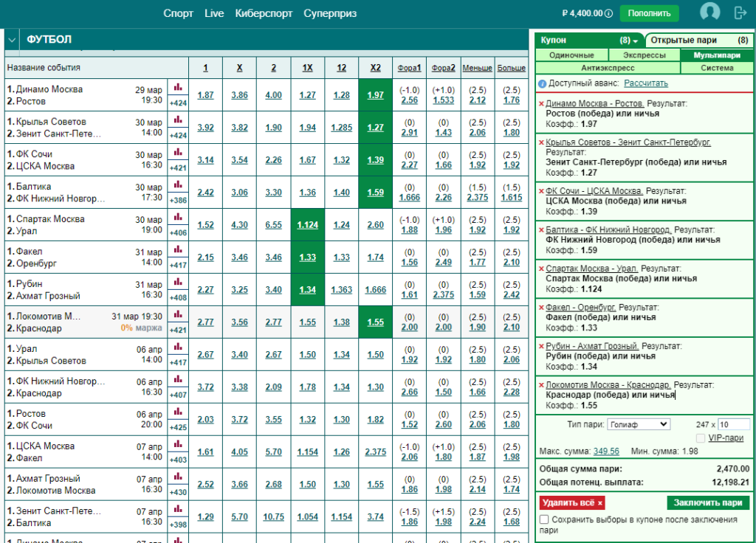Open statistics icon for Ростов – ФК Сочи
Viewport: 756px width, 543px height.
click(178, 412)
